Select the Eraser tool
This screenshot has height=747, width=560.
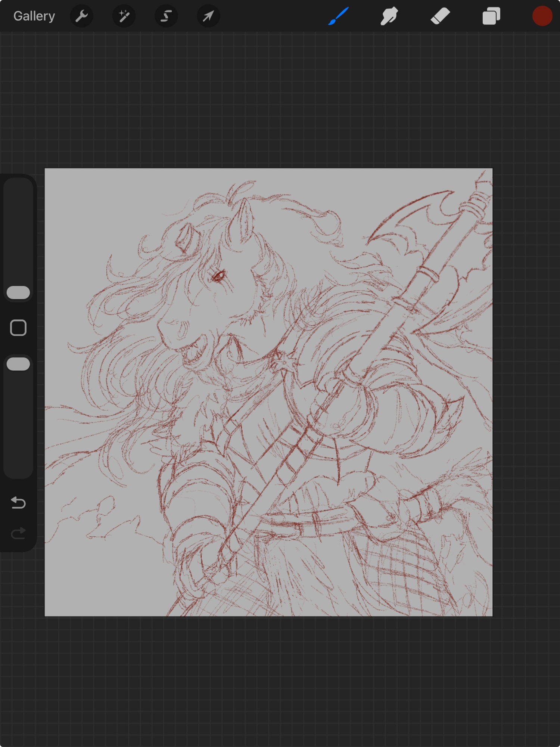(x=440, y=16)
